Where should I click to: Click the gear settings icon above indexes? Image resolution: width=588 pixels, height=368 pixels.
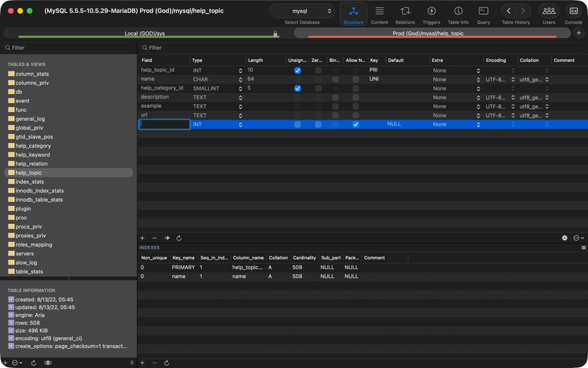(x=564, y=238)
